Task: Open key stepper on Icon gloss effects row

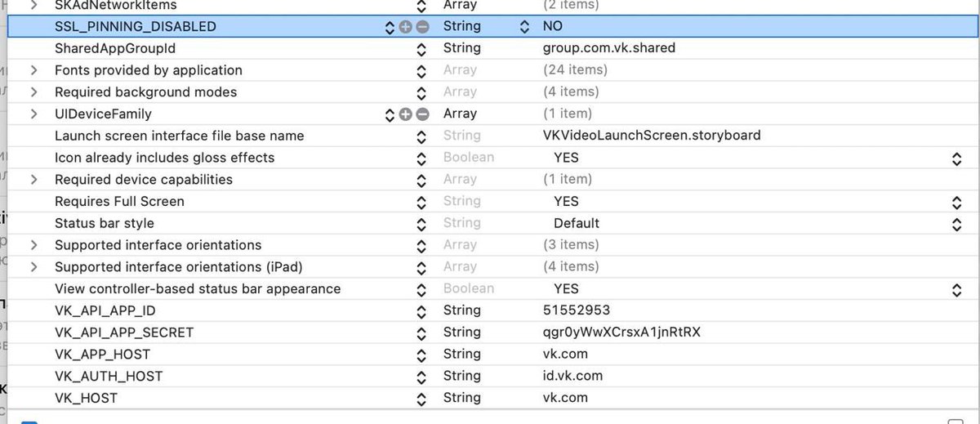Action: 421,158
